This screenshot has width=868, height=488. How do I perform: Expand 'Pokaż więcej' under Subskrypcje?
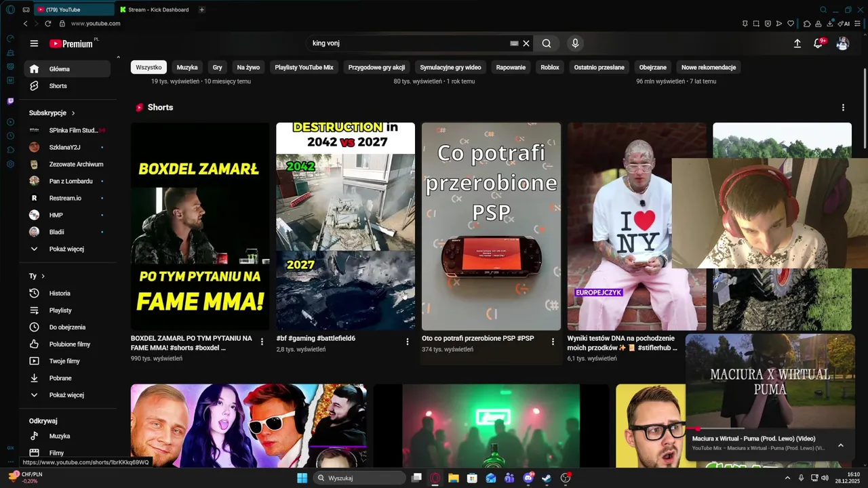(x=67, y=249)
